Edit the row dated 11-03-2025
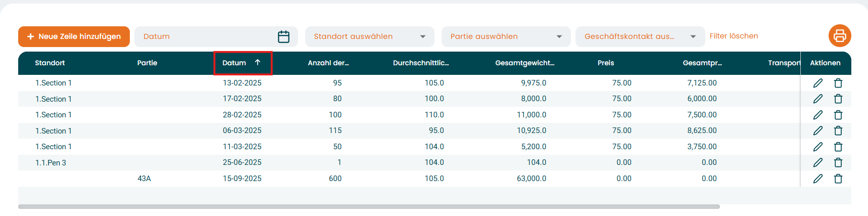 [x=818, y=147]
